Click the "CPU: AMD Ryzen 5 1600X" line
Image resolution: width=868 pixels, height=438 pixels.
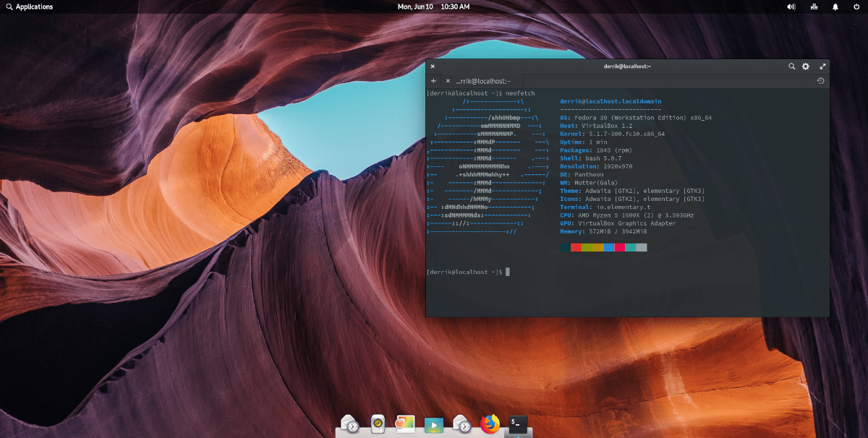(x=627, y=215)
